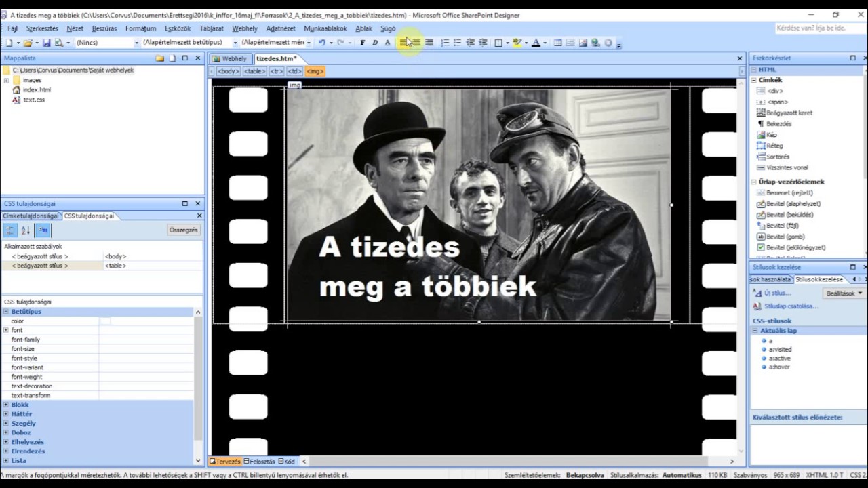
Task: Click the film still image in the editor
Action: point(479,205)
